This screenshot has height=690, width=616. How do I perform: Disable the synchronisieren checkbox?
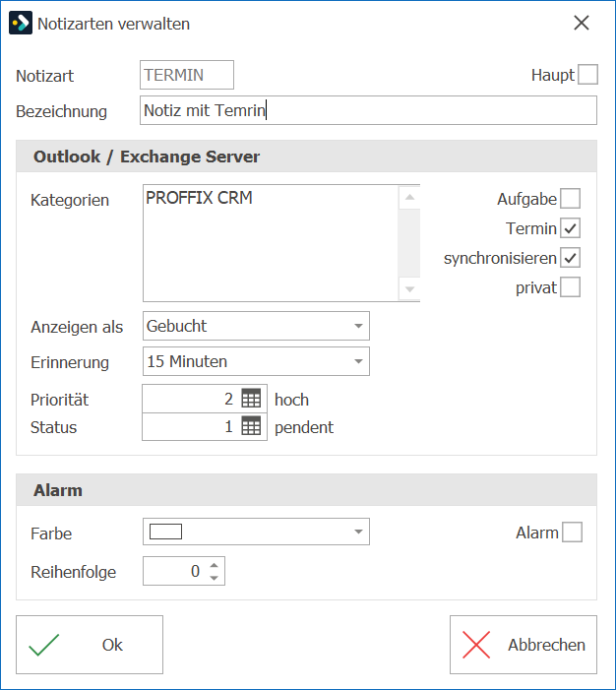pos(570,258)
